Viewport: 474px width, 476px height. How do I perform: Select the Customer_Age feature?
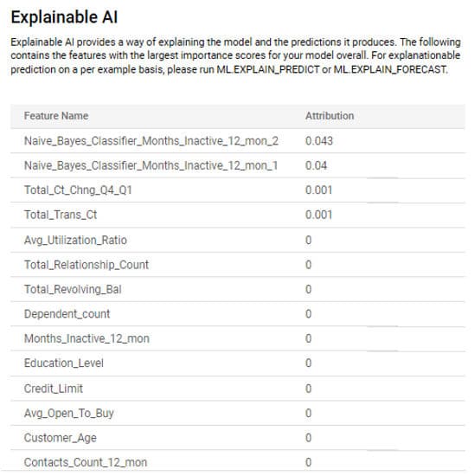[x=60, y=438]
